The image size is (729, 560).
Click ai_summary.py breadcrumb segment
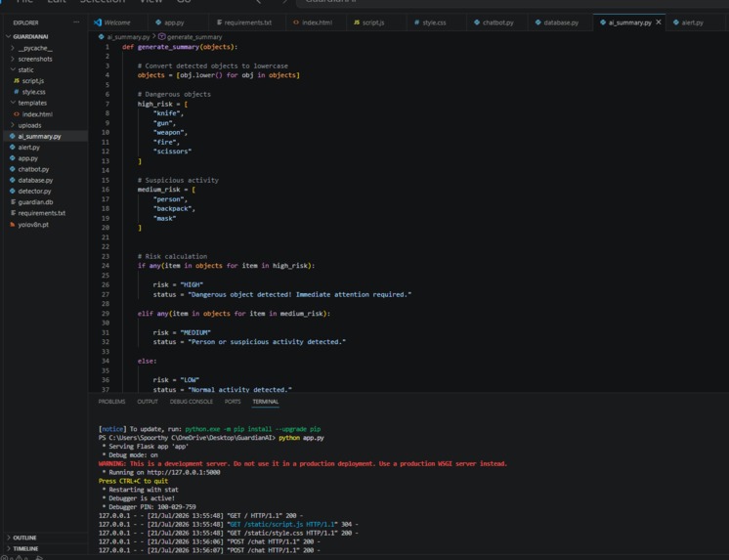tap(128, 37)
